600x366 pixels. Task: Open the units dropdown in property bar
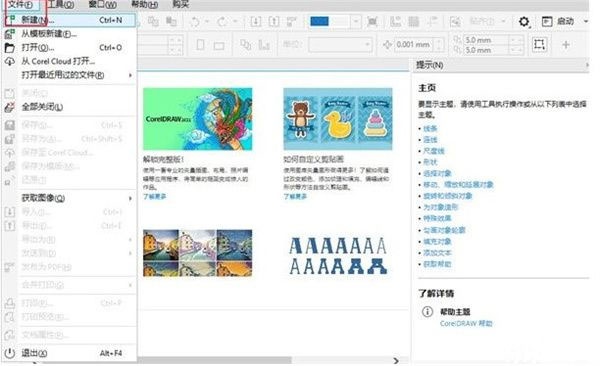[340, 45]
